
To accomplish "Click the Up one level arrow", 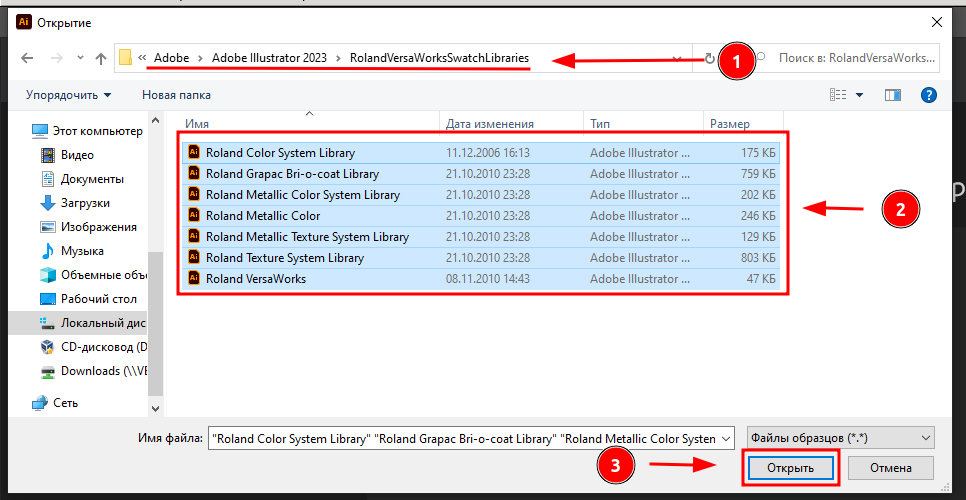I will click(x=100, y=58).
